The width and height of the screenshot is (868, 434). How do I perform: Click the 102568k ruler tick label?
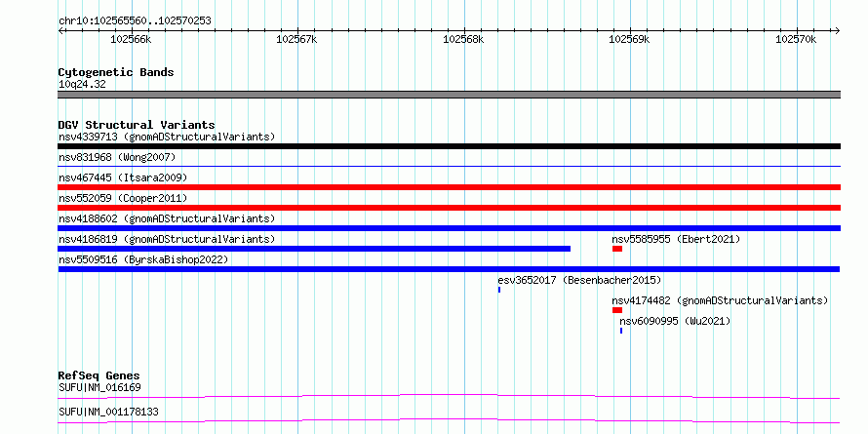coord(463,39)
